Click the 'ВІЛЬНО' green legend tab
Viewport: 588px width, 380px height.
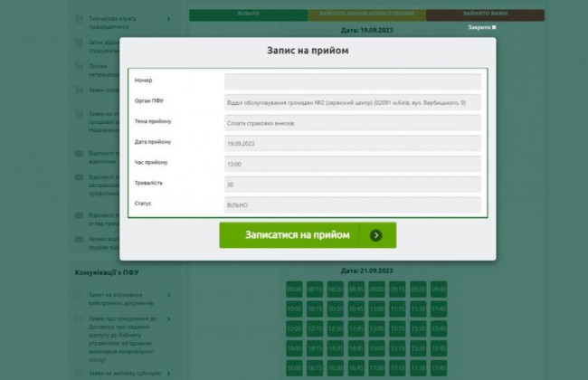tap(248, 14)
